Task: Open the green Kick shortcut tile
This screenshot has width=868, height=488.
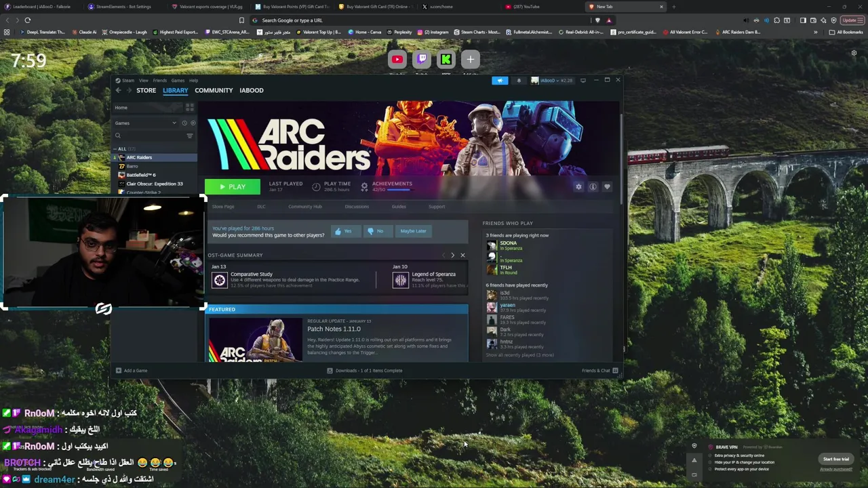Action: click(446, 60)
